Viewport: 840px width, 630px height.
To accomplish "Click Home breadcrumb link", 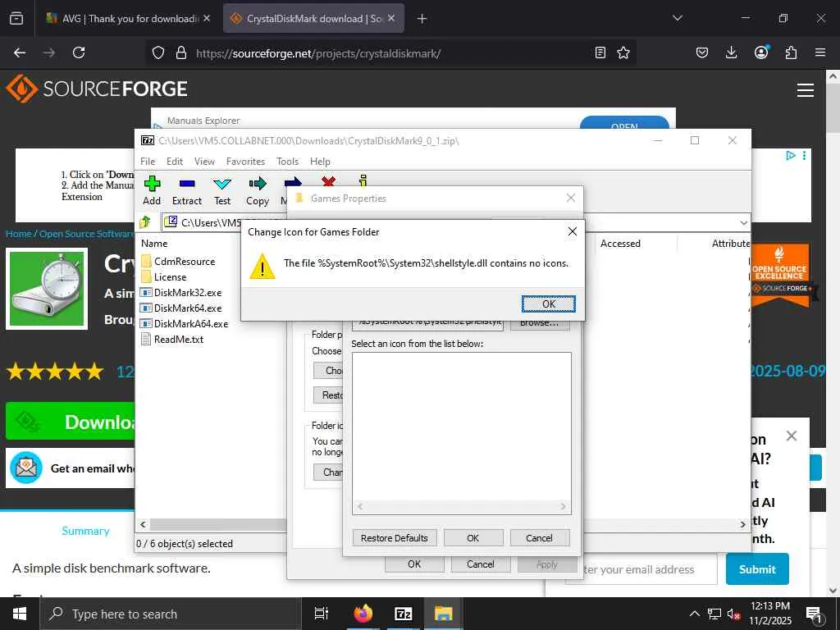I will (19, 234).
